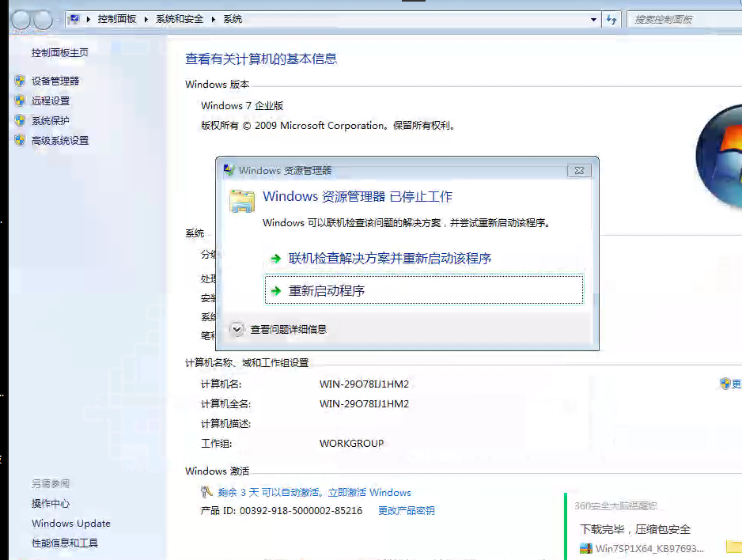
Task: Click the Forward navigation arrow button
Action: 43,20
